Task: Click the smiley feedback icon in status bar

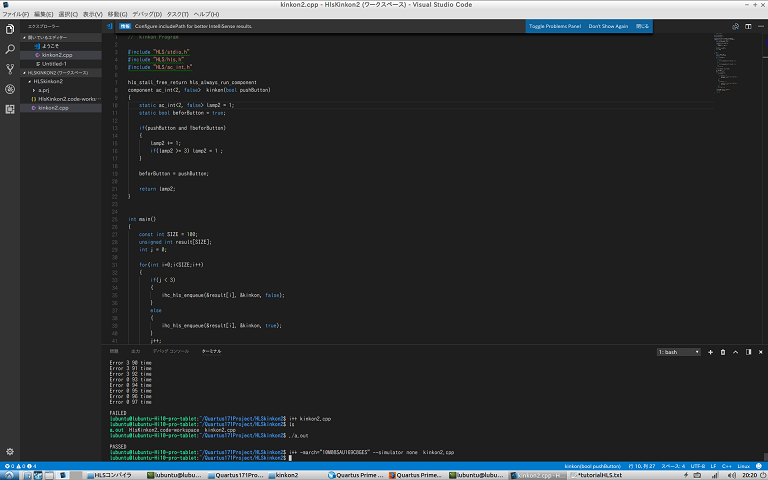Action: click(760, 466)
